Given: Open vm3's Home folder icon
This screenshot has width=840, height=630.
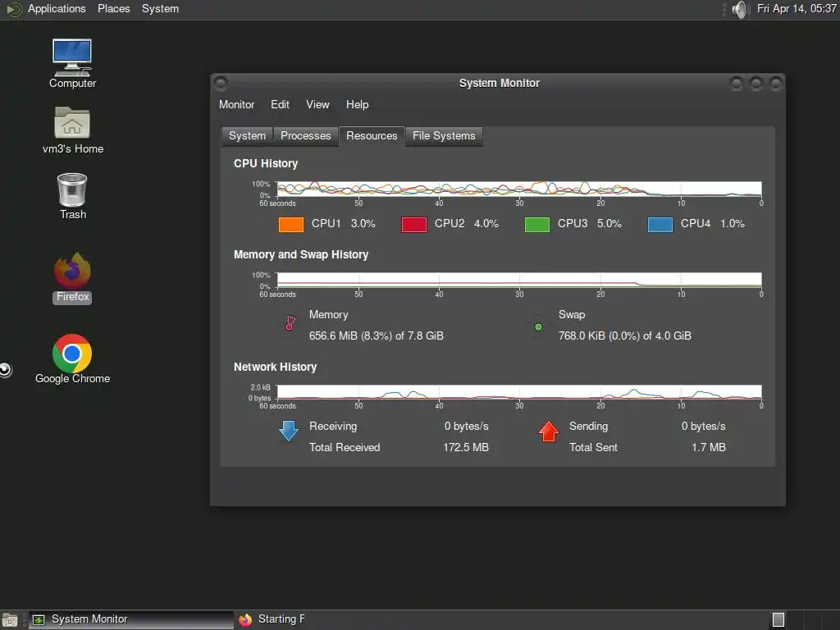Looking at the screenshot, I should click(x=72, y=130).
